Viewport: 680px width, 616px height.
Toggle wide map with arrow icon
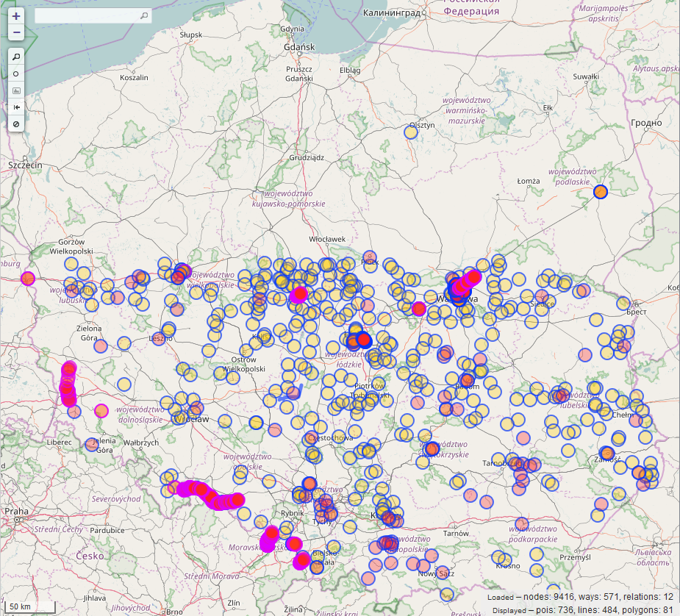tap(16, 107)
